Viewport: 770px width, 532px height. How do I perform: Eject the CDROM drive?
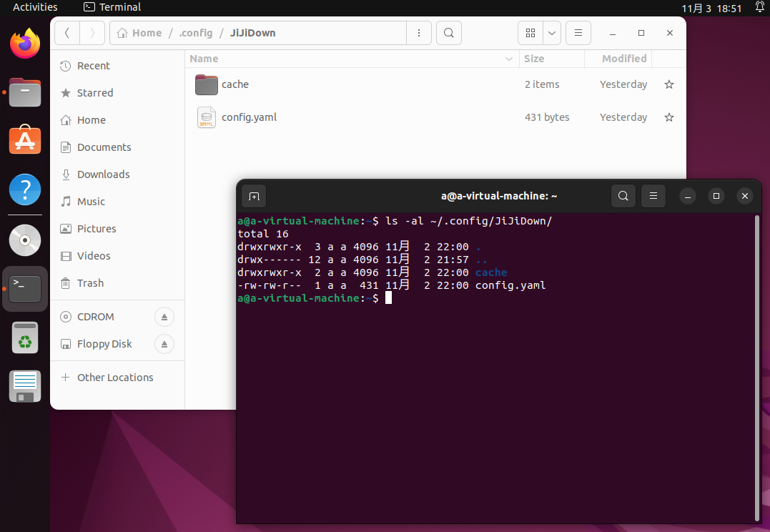click(164, 317)
